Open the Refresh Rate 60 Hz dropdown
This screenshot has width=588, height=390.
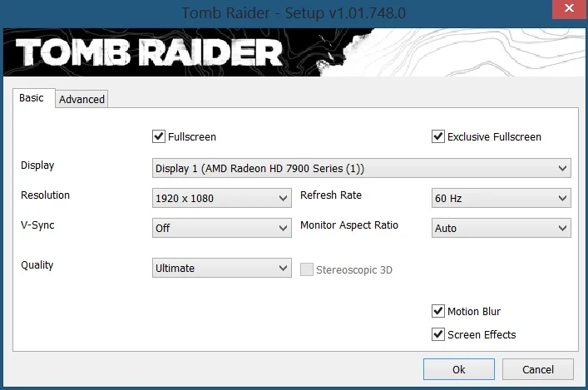(x=501, y=198)
